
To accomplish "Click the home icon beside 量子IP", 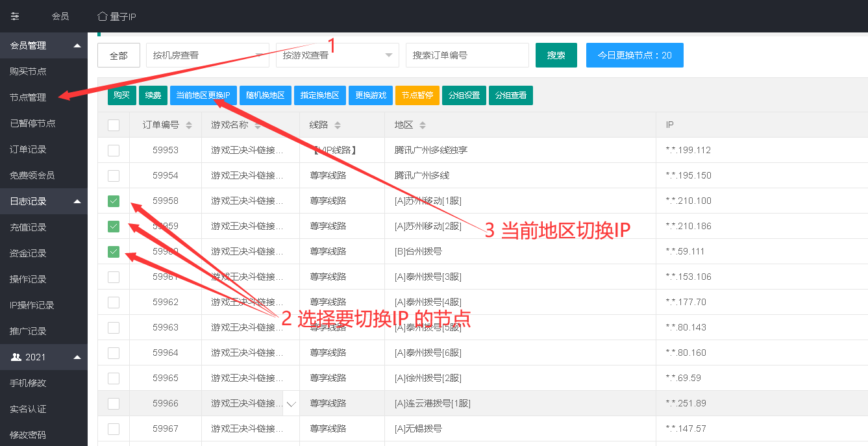I will (x=102, y=16).
